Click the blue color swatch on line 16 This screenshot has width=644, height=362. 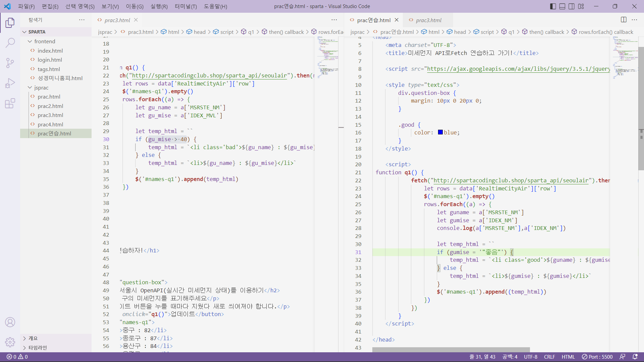point(440,132)
